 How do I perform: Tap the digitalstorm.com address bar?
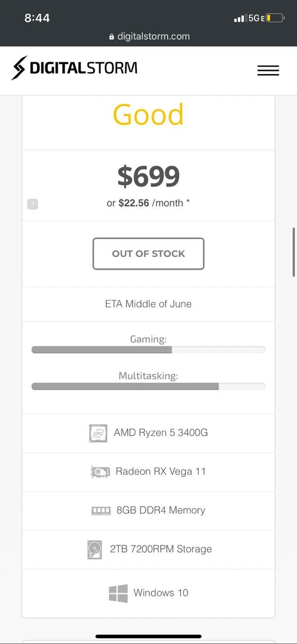pyautogui.click(x=148, y=36)
